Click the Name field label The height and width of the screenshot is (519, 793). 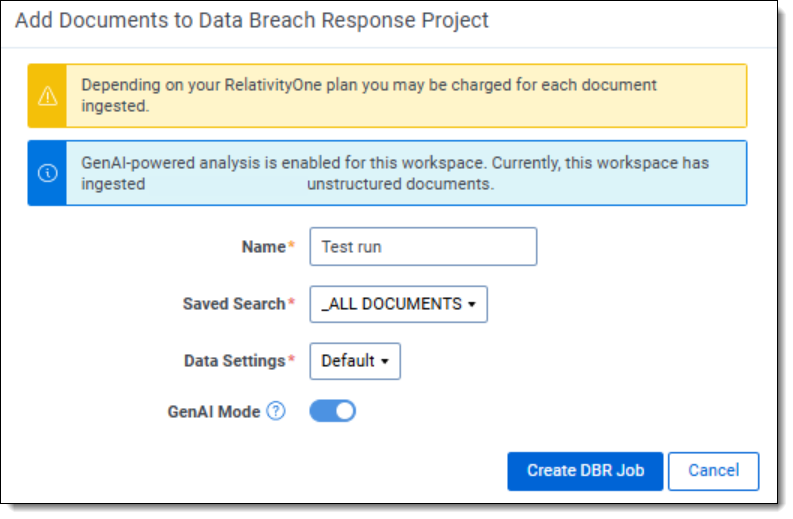(263, 247)
